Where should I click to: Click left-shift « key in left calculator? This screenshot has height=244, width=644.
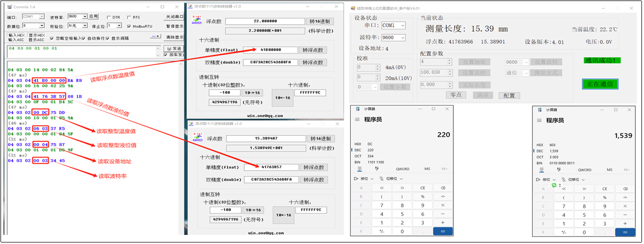tap(381, 188)
